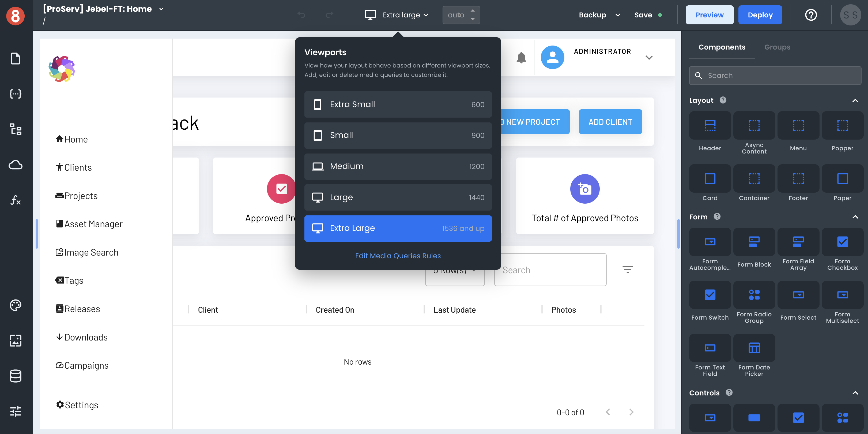Click the Search input field
Viewport: 868px width, 434px height.
pyautogui.click(x=775, y=75)
